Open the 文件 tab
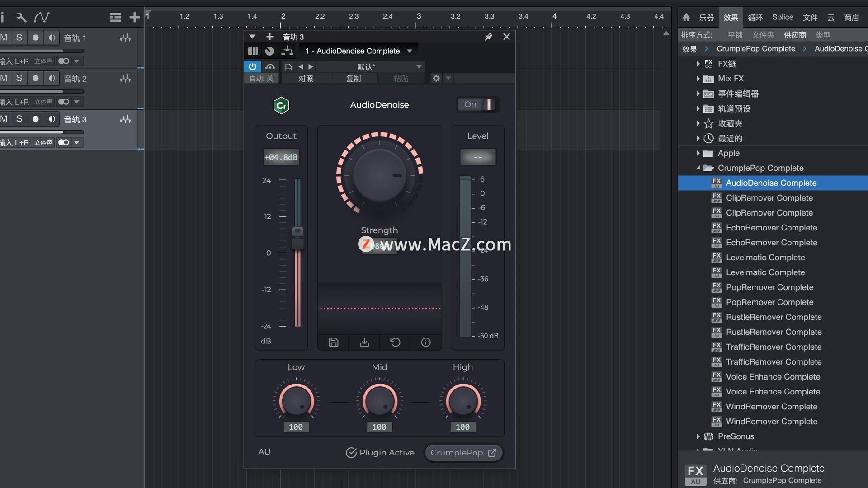 point(810,18)
